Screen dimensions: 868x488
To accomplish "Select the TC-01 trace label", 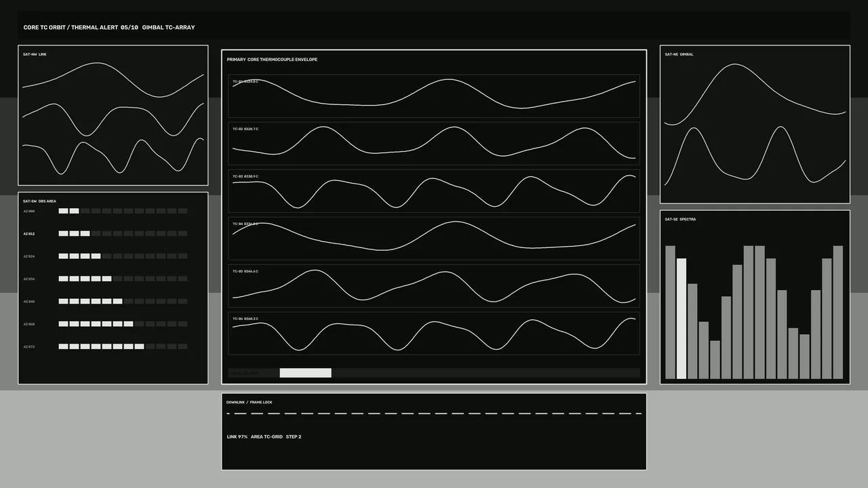I will (x=245, y=81).
